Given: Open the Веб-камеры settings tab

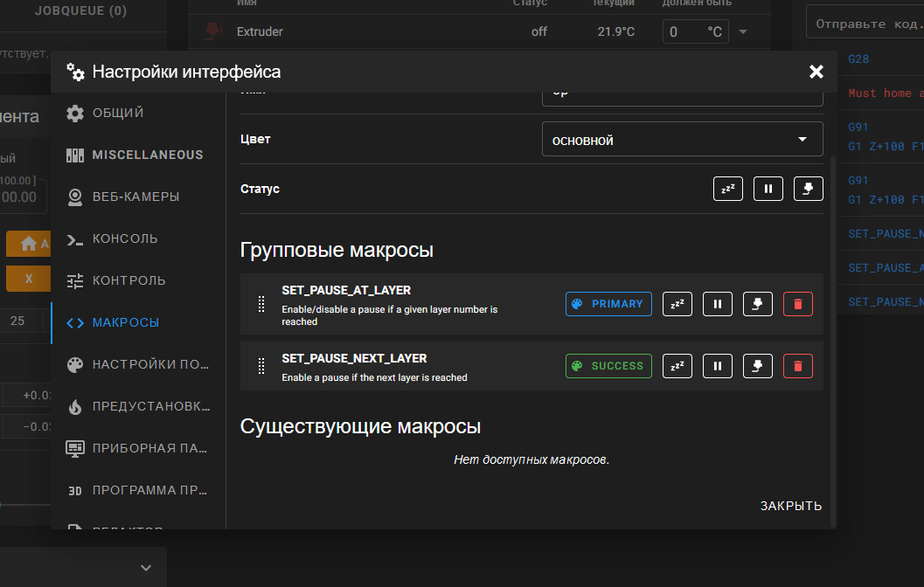Looking at the screenshot, I should (135, 197).
